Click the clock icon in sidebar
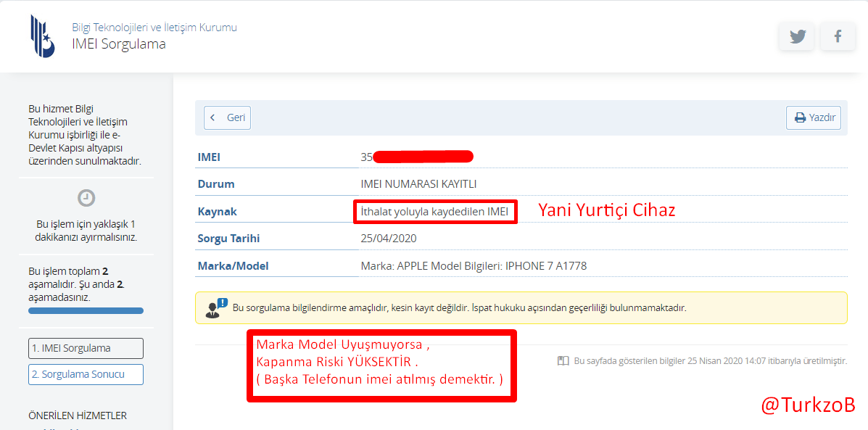 (86, 197)
